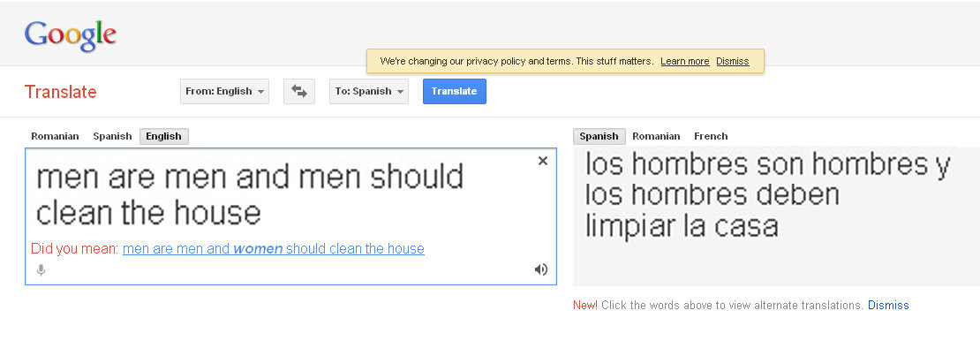Image resolution: width=980 pixels, height=356 pixels.
Task: Click the microphone voice input icon
Action: [x=41, y=269]
